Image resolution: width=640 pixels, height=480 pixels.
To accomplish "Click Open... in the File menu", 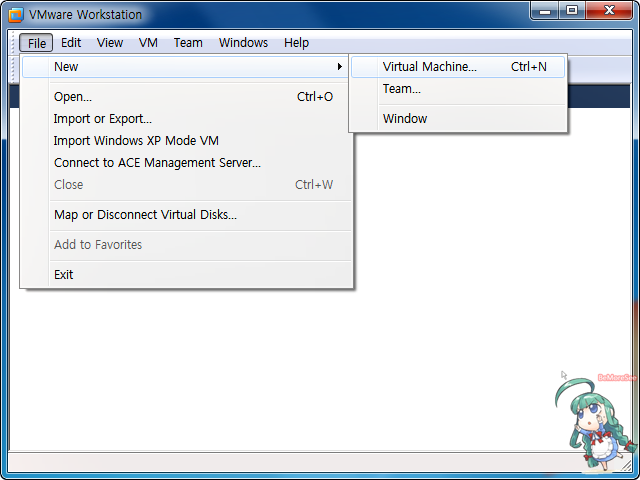I will [x=187, y=97].
